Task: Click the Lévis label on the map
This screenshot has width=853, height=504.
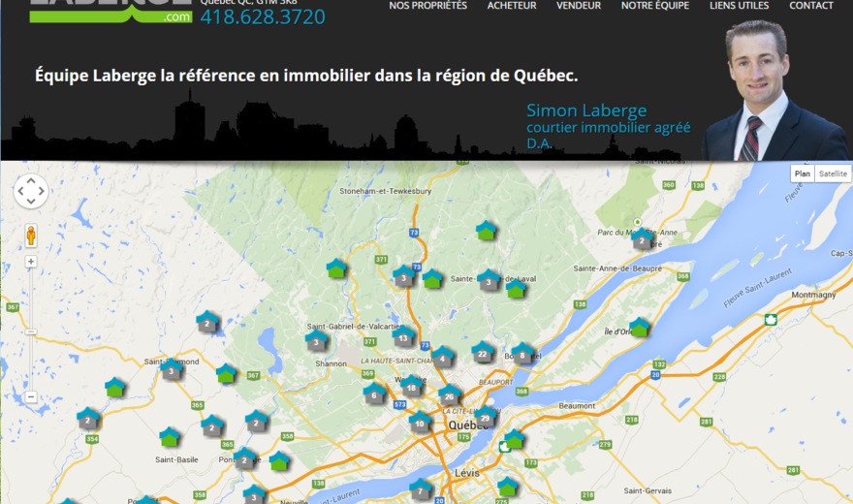Action: pos(467,473)
